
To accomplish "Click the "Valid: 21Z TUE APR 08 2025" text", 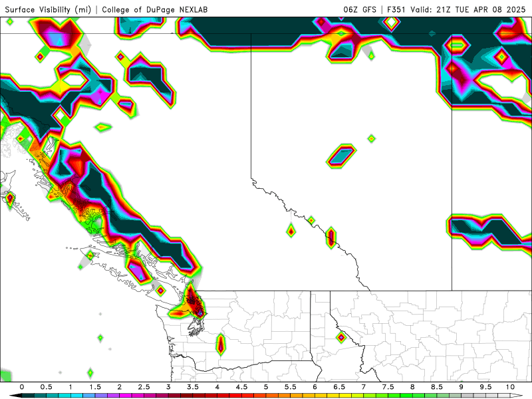I will (468, 9).
